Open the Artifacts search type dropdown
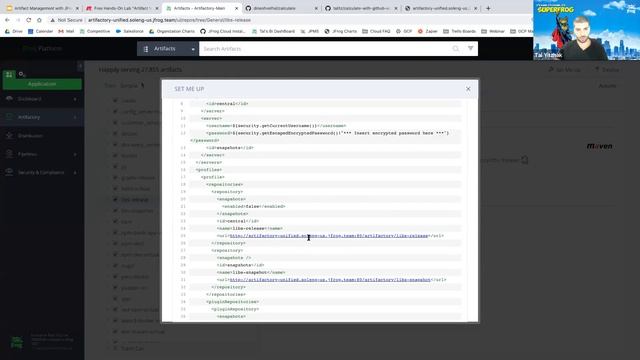This screenshot has height=360, width=640. click(x=168, y=49)
